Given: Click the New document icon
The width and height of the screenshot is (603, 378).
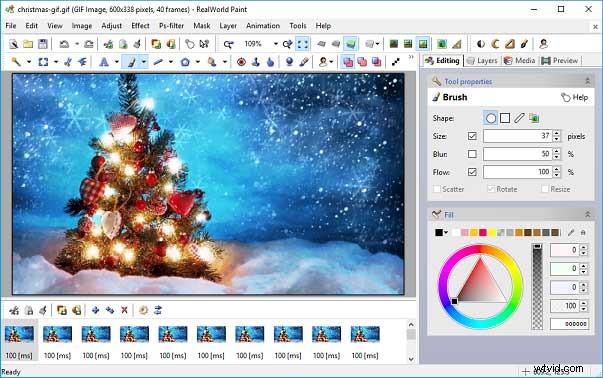Looking at the screenshot, I should (13, 44).
